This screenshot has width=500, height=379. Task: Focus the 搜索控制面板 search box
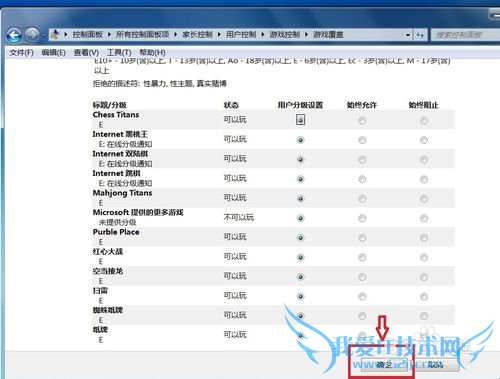(x=465, y=35)
